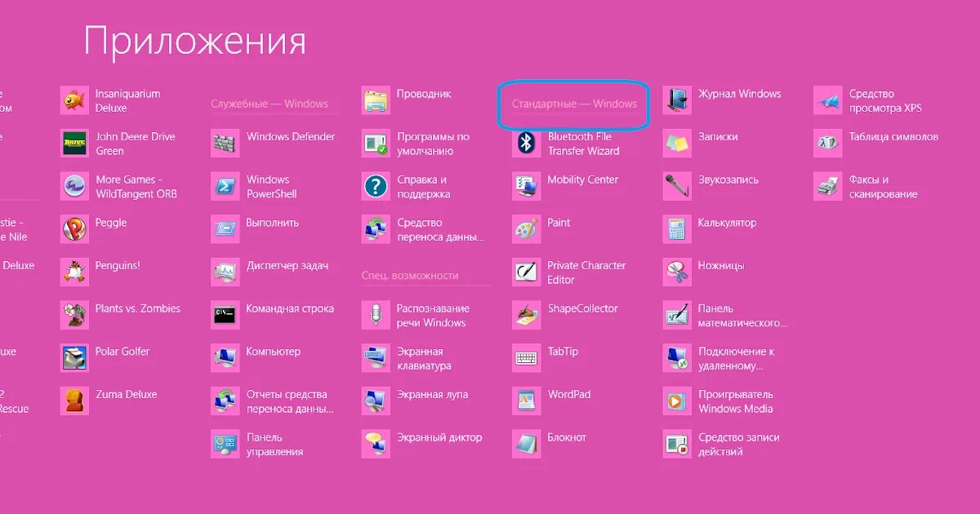The height and width of the screenshot is (514, 980).
Task: Open the Факсы и сканирование icon
Action: (828, 187)
